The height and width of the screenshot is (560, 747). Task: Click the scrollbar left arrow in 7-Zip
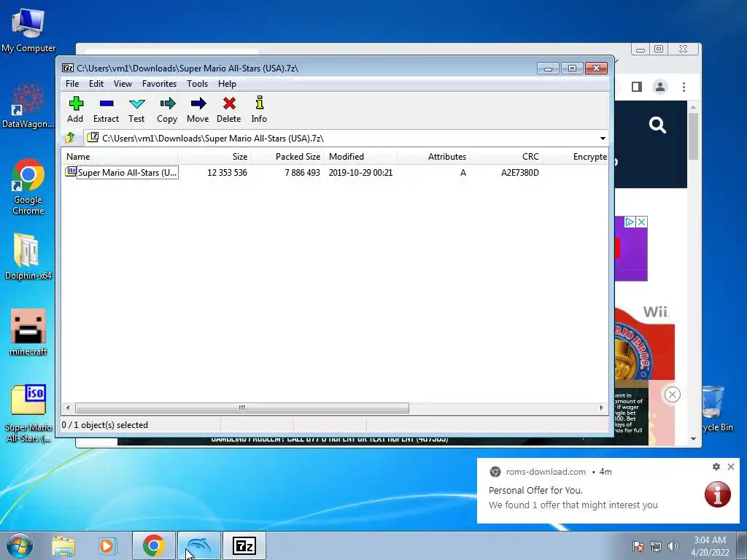68,408
